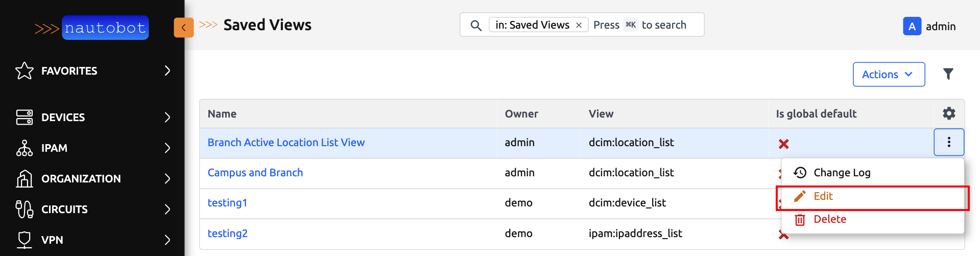
Task: Click the search magnifier icon
Action: click(x=475, y=26)
